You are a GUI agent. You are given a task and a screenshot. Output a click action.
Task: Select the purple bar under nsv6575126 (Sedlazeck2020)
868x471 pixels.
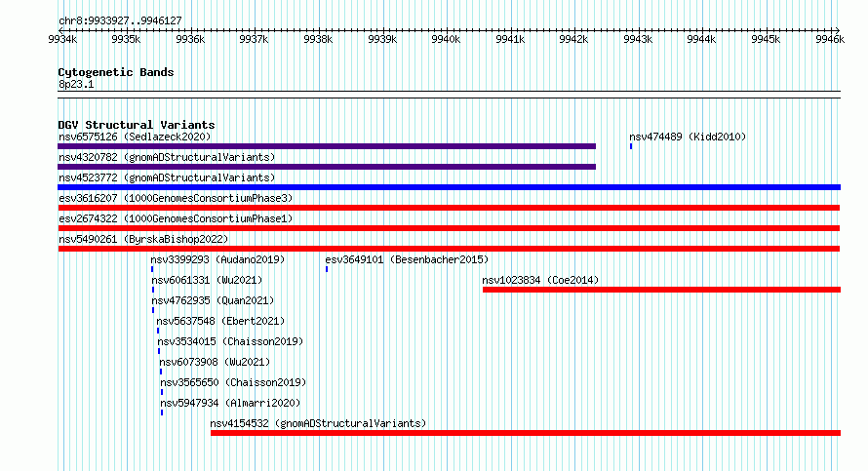[x=327, y=146]
